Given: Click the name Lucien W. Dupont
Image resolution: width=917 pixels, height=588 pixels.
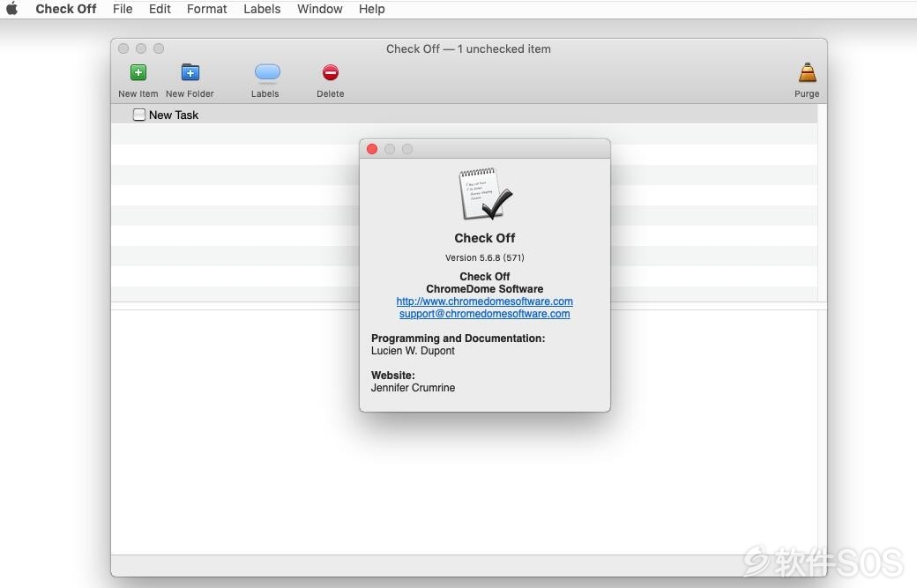Looking at the screenshot, I should click(x=413, y=351).
